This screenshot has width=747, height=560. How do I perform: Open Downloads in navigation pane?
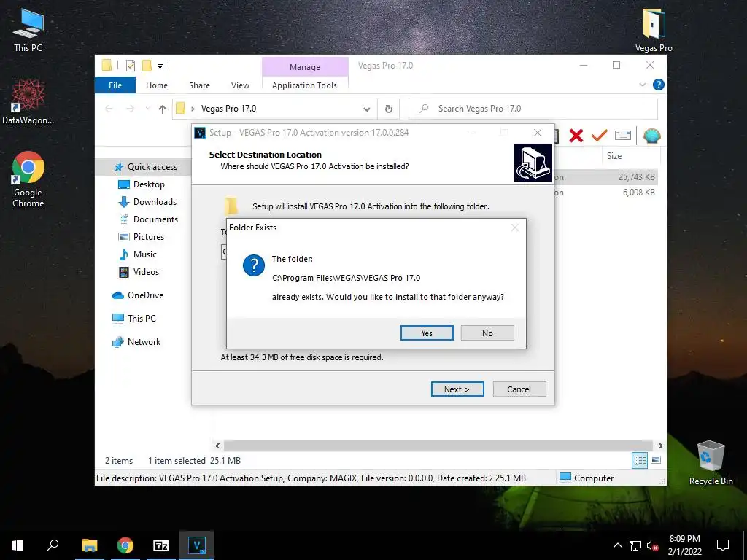click(155, 202)
